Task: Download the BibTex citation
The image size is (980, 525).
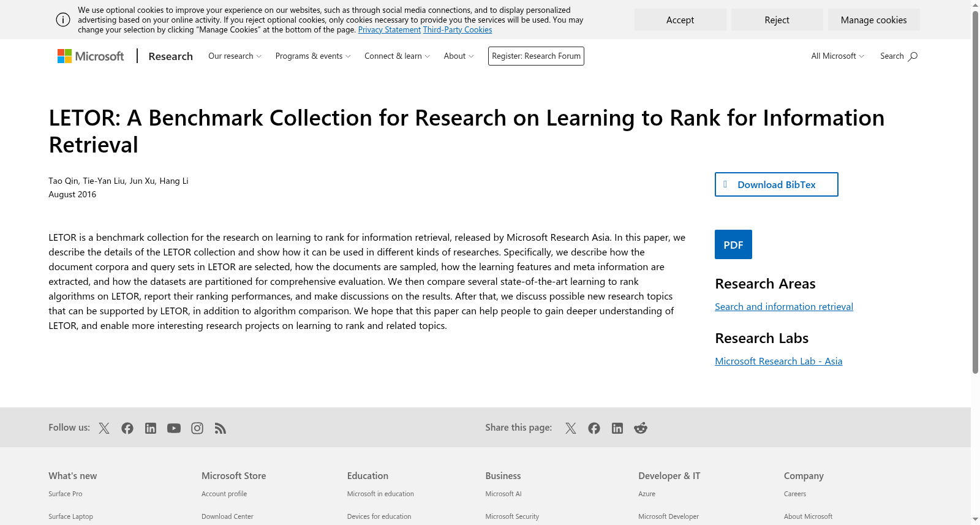Action: (777, 184)
